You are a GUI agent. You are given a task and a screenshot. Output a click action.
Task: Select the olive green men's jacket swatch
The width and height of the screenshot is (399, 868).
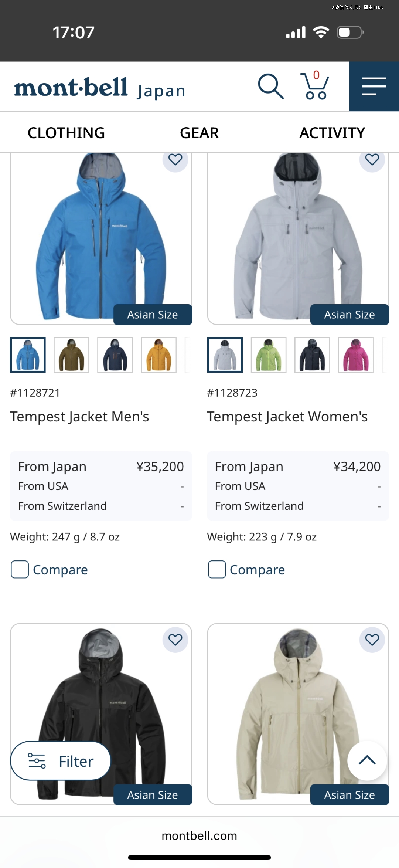coord(71,355)
